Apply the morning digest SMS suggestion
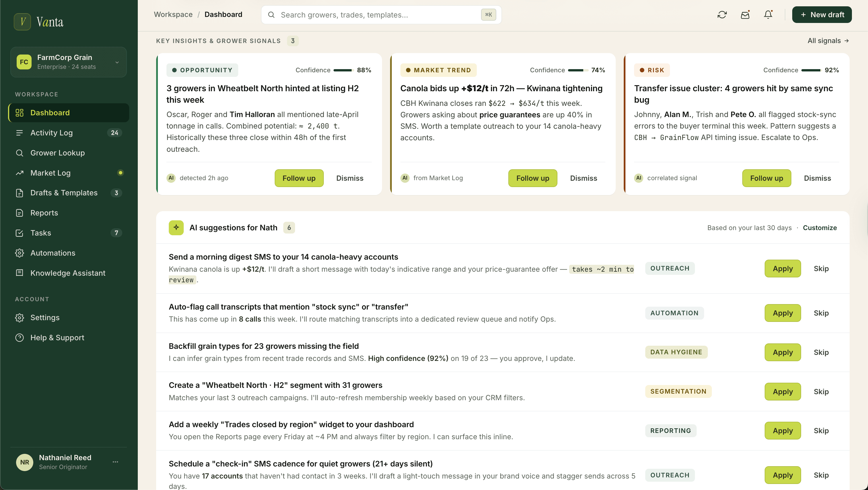868x490 pixels. pos(782,269)
